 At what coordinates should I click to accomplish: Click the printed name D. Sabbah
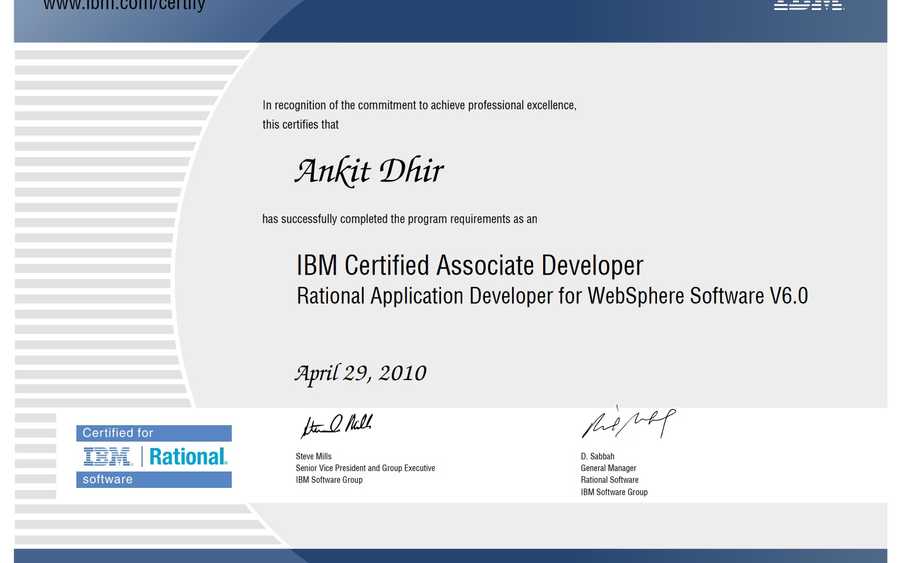598,456
